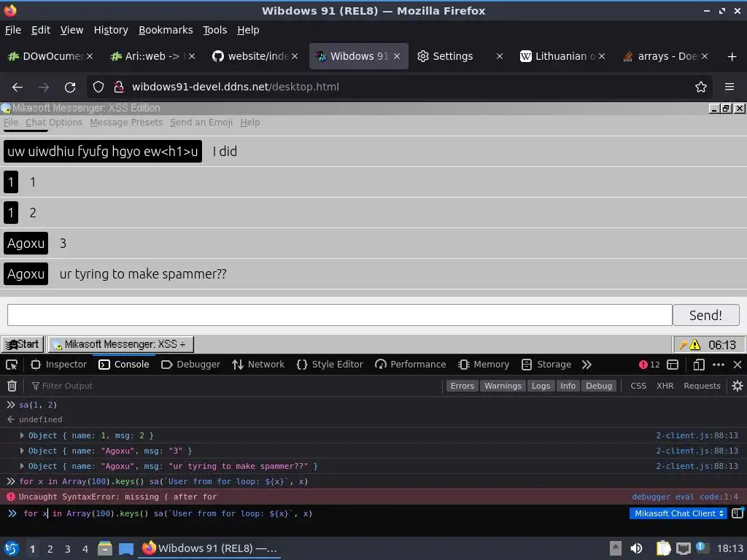Open the clipboard tray icon

coord(662,548)
